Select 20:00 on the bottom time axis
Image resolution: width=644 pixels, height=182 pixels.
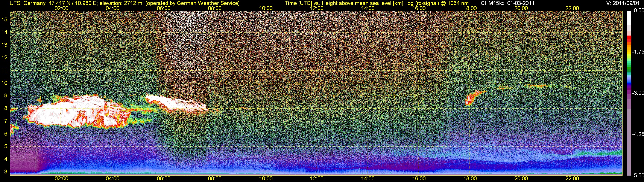click(521, 179)
